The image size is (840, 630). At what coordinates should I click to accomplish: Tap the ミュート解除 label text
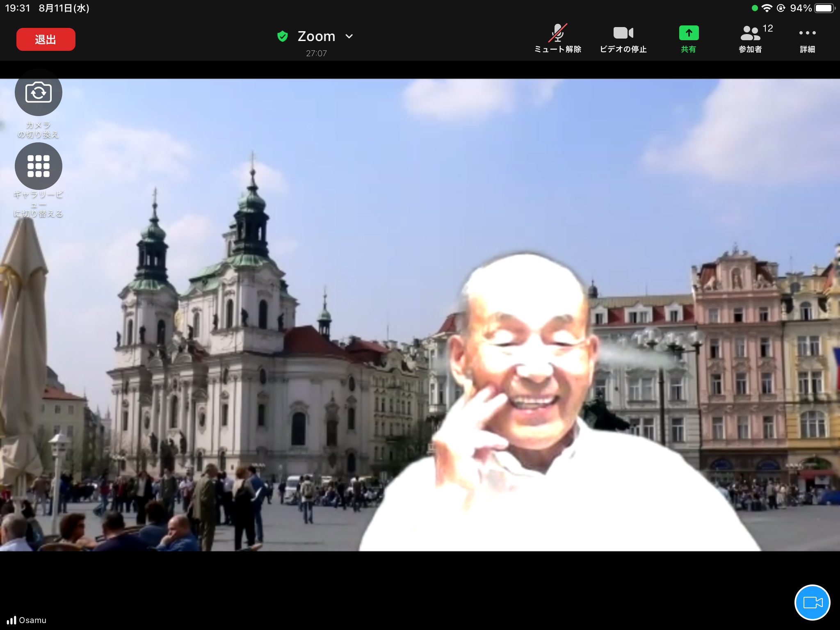click(x=557, y=49)
